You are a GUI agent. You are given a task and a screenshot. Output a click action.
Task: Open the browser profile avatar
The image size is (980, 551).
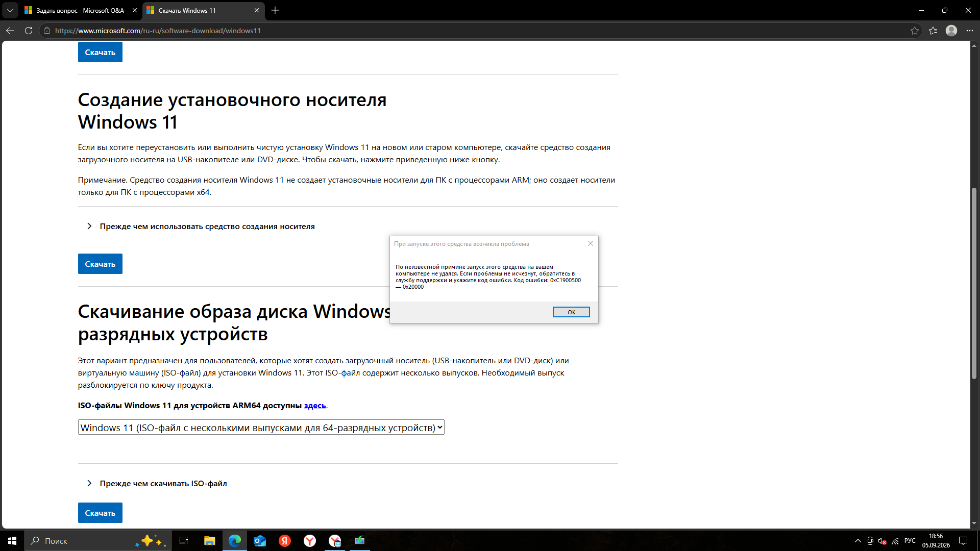tap(951, 31)
